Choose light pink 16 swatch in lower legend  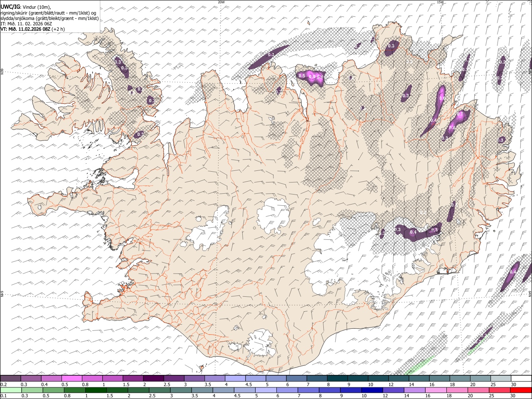[436, 390]
